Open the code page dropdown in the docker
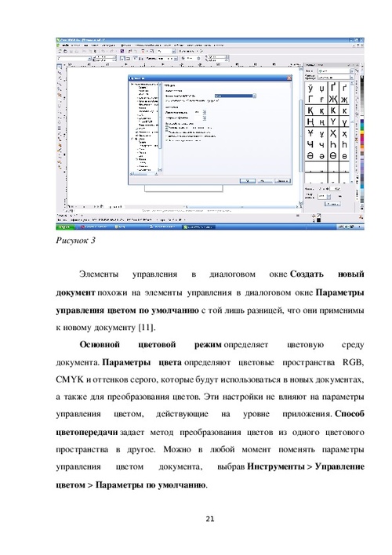 [335, 77]
